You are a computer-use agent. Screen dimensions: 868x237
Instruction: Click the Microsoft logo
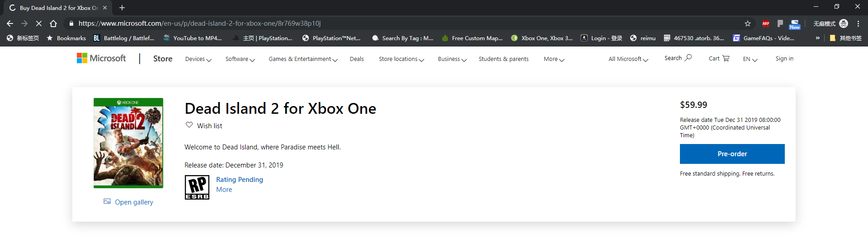(x=101, y=58)
